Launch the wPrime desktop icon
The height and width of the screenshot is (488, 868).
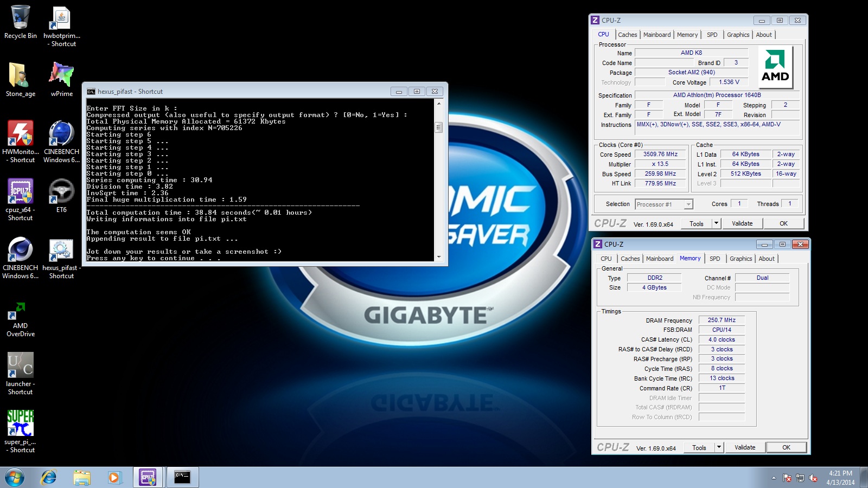[x=62, y=80]
